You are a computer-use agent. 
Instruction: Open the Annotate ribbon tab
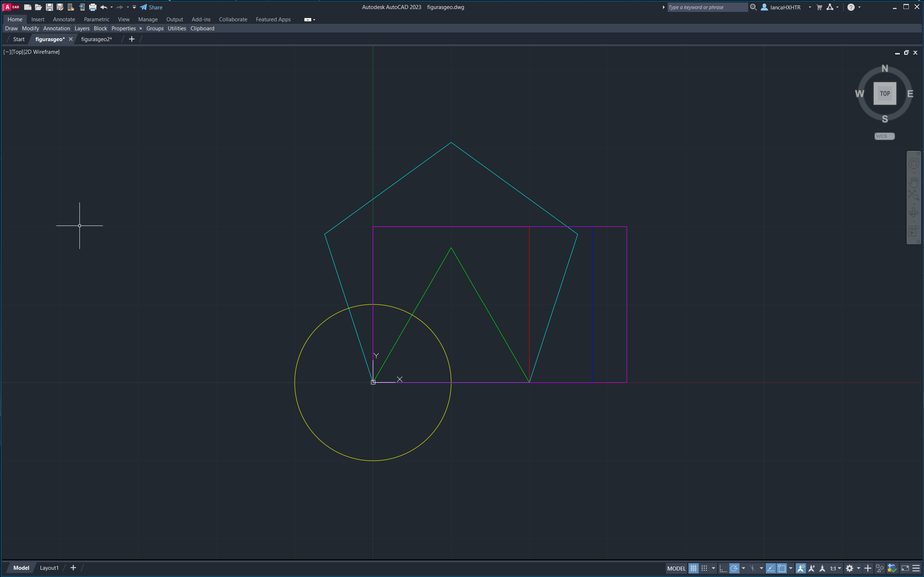(x=64, y=19)
